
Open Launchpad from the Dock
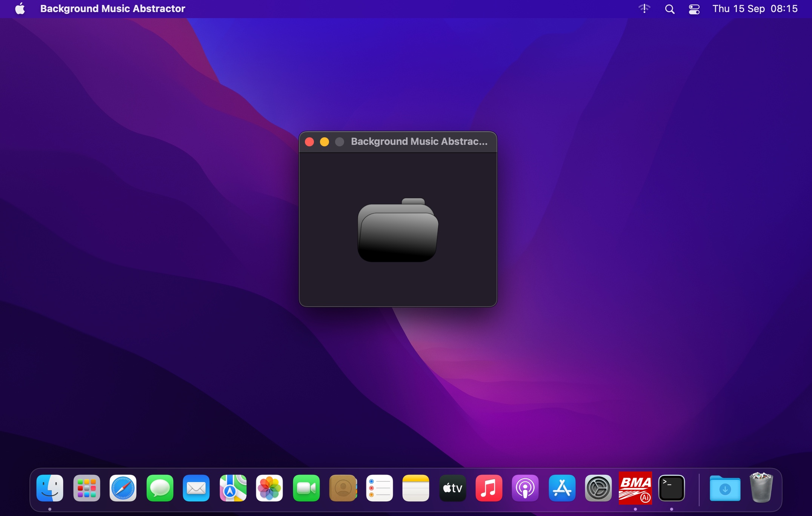tap(87, 488)
